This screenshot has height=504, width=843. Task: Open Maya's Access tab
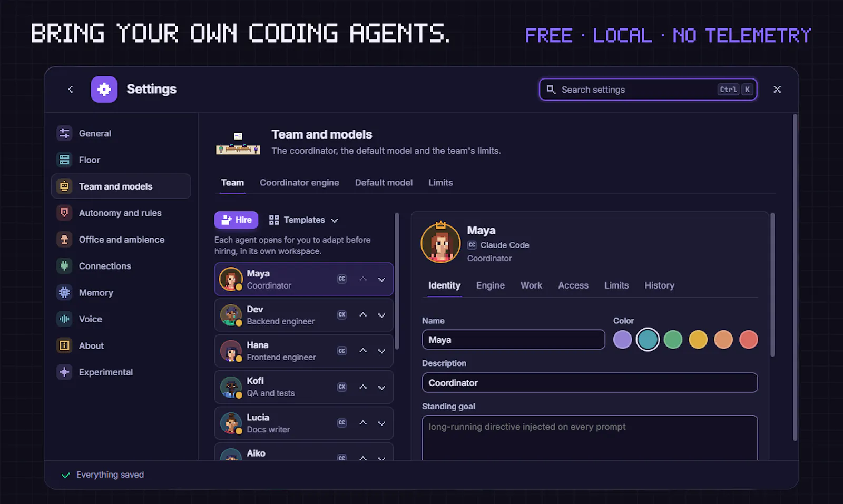point(573,285)
